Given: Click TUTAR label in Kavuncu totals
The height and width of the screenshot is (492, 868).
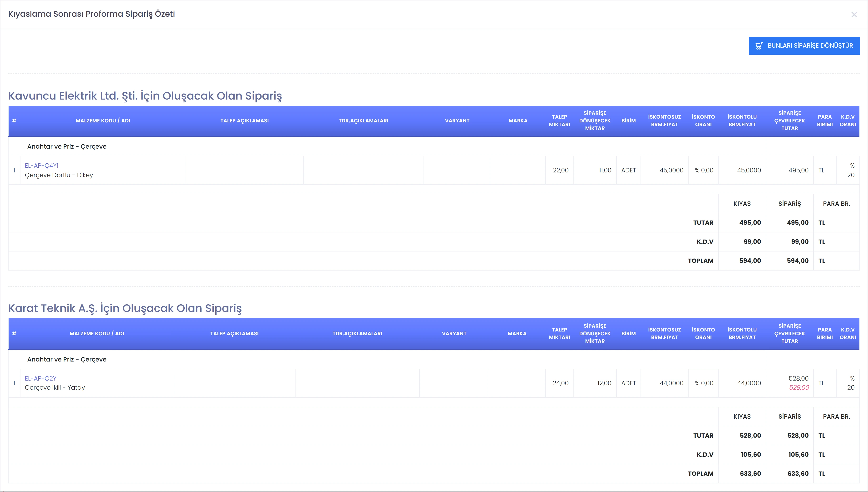Looking at the screenshot, I should [703, 223].
